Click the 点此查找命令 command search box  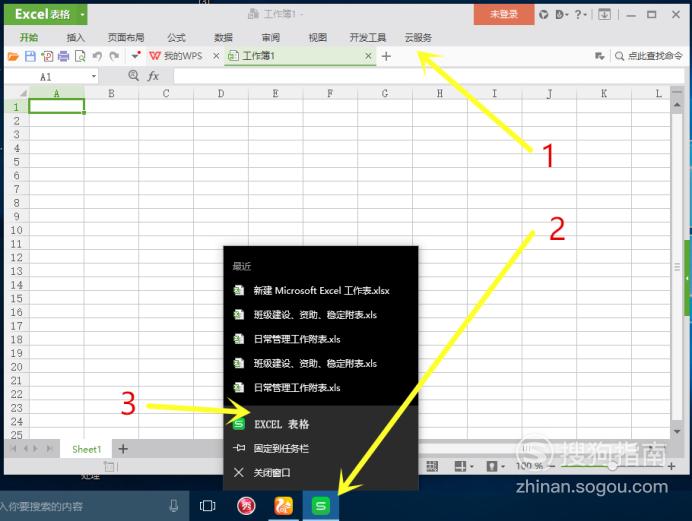click(649, 56)
